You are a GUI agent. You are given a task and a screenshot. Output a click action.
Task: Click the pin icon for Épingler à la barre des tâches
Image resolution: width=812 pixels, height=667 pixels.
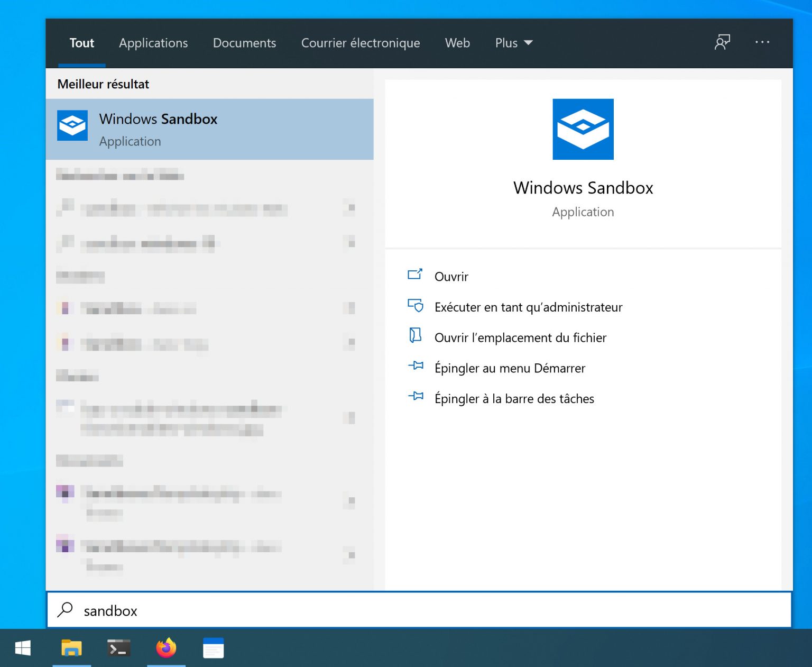pos(416,397)
